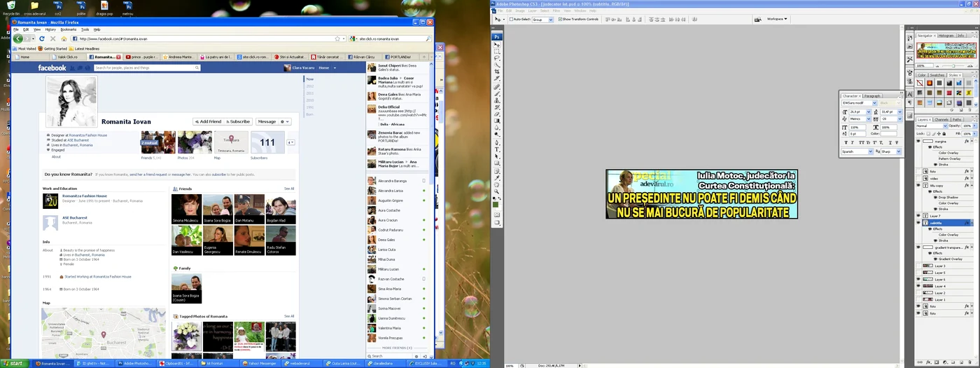980x368 pixels.
Task: Open the Workspace dropdown menu
Action: [777, 19]
